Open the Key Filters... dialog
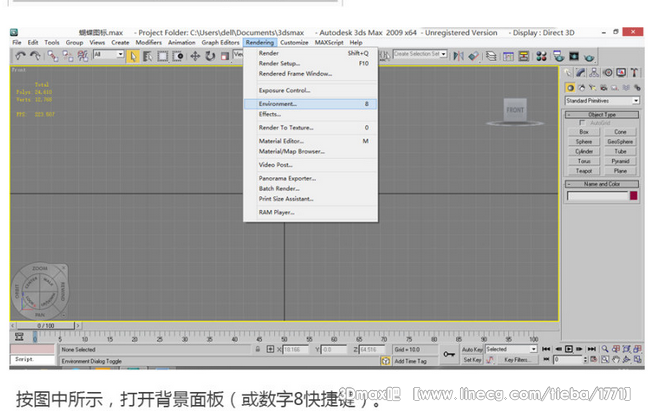660x411 pixels. coord(517,360)
